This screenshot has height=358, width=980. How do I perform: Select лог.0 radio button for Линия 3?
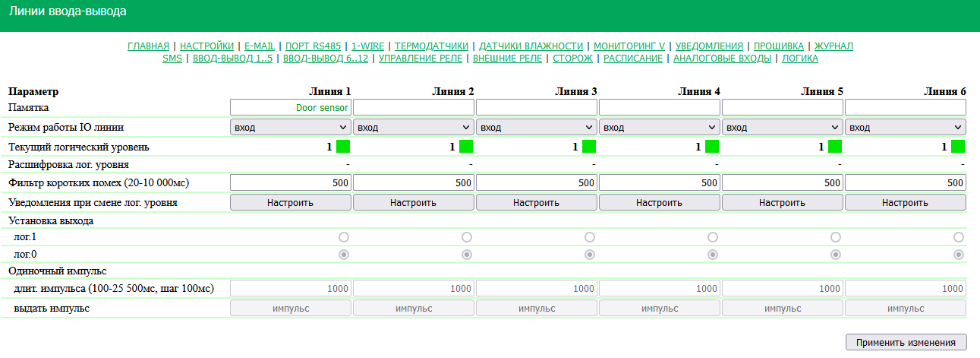[x=590, y=255]
